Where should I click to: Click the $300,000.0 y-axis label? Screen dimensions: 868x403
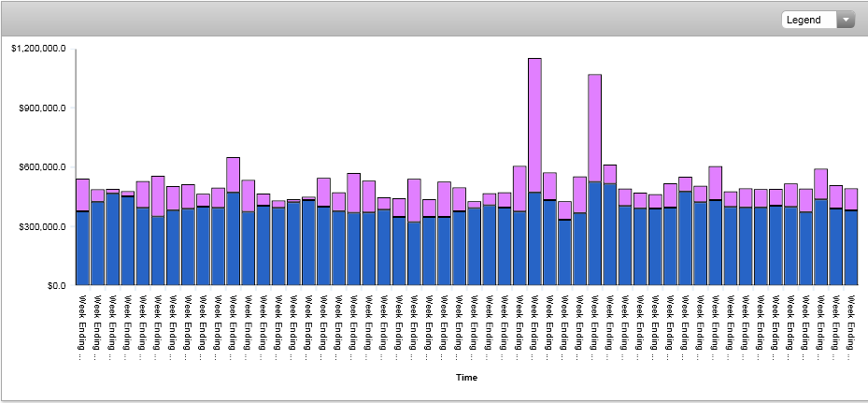[43, 226]
